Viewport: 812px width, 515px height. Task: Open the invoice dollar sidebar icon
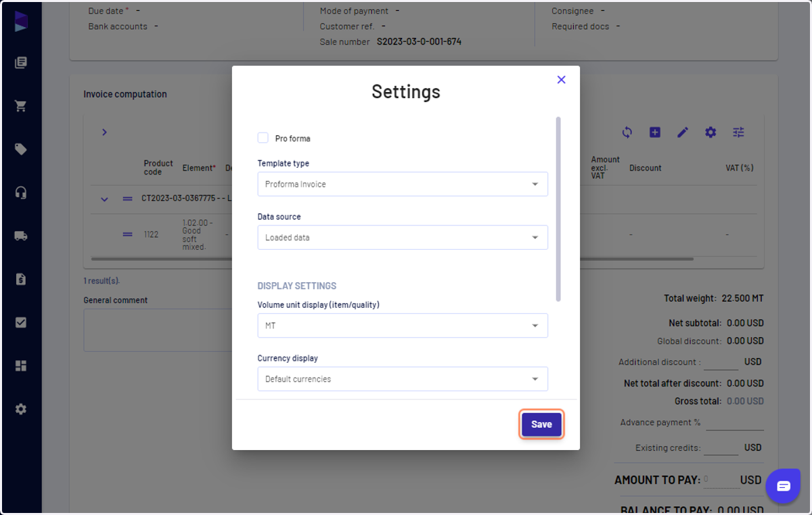21,279
